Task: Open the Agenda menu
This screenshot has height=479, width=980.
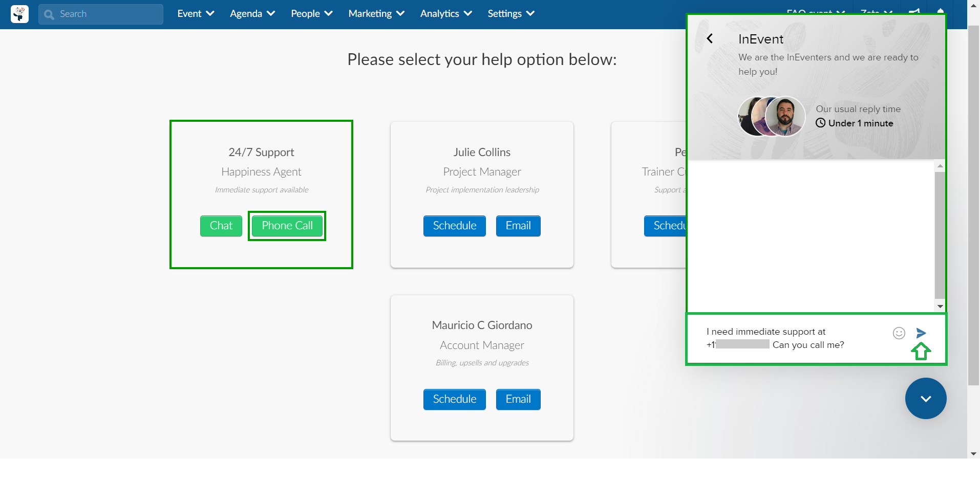Action: pos(252,14)
